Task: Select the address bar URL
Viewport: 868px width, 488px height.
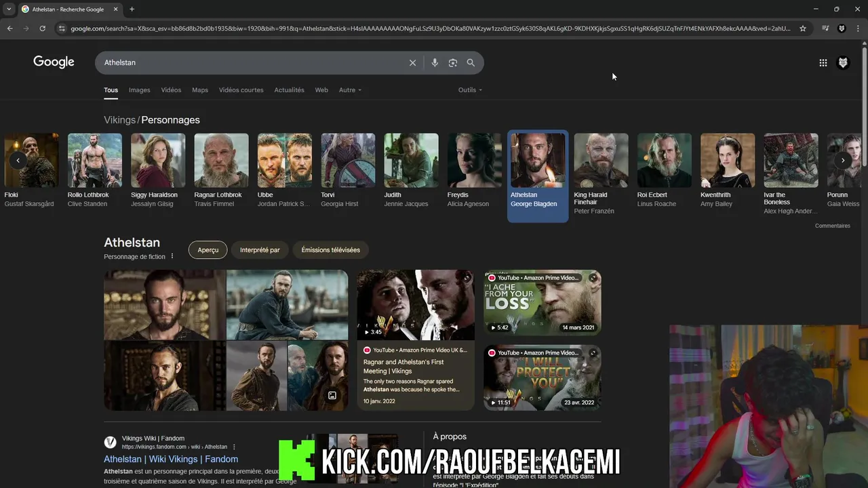Action: [431, 28]
